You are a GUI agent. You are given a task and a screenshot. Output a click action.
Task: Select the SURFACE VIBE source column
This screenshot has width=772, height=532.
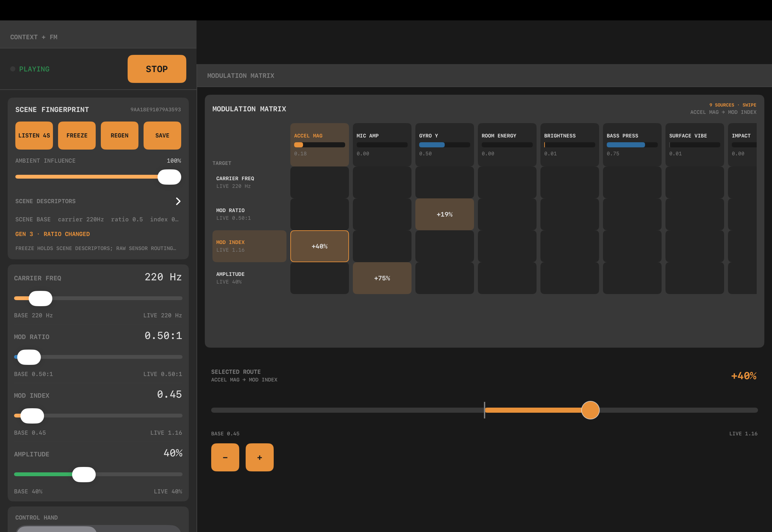[695, 145]
